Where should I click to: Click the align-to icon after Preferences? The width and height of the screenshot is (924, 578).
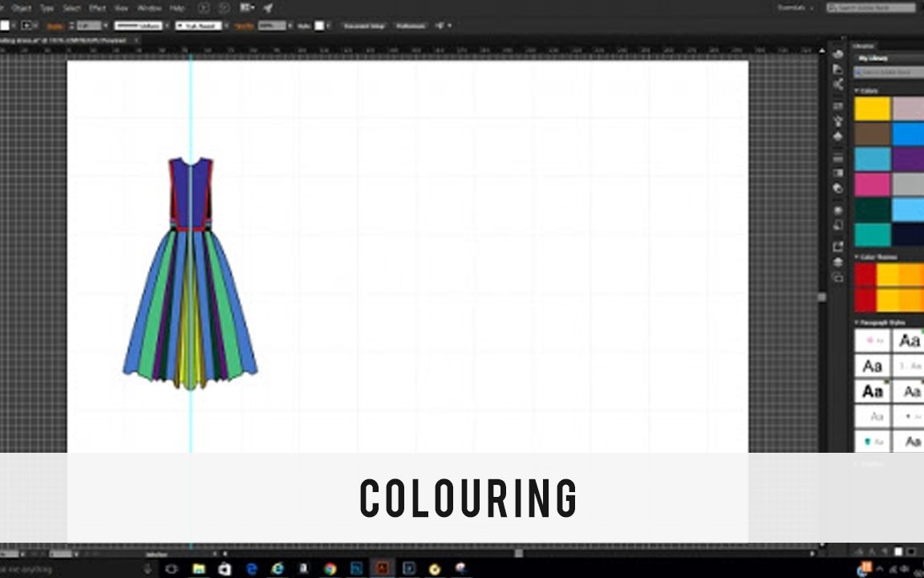pyautogui.click(x=440, y=26)
